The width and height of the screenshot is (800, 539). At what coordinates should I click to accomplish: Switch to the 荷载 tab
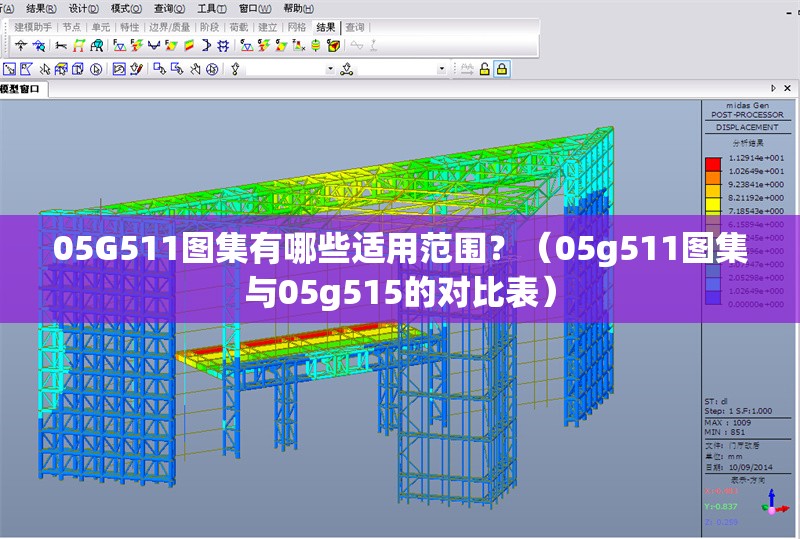click(239, 28)
